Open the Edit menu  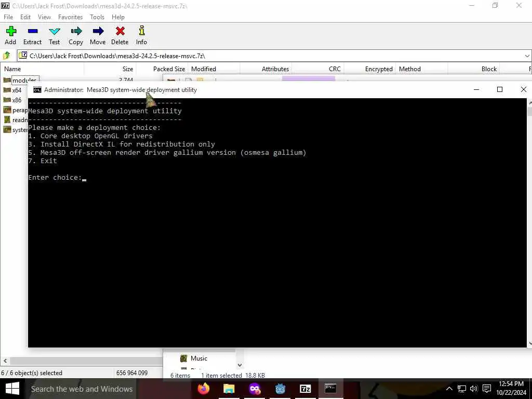click(x=25, y=17)
